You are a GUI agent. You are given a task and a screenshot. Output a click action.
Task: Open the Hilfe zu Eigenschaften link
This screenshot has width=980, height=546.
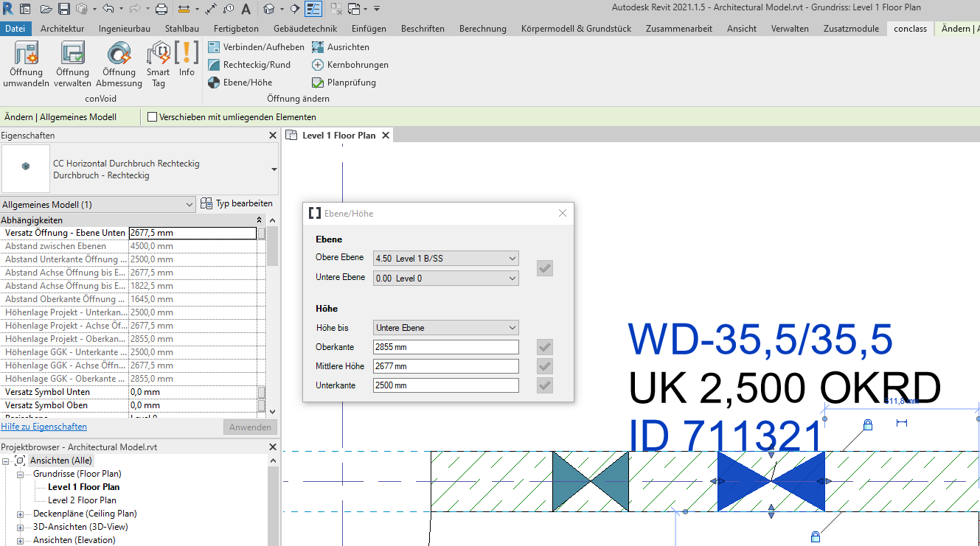point(44,426)
